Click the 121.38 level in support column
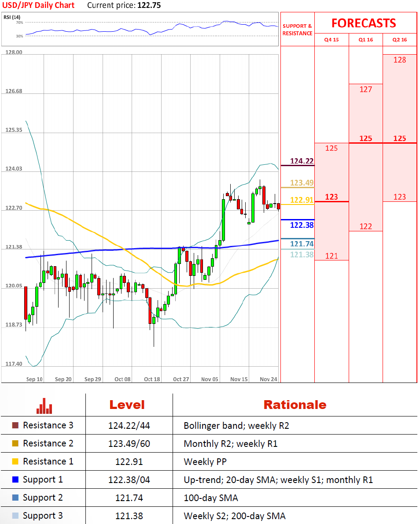420x524 pixels. pos(302,255)
